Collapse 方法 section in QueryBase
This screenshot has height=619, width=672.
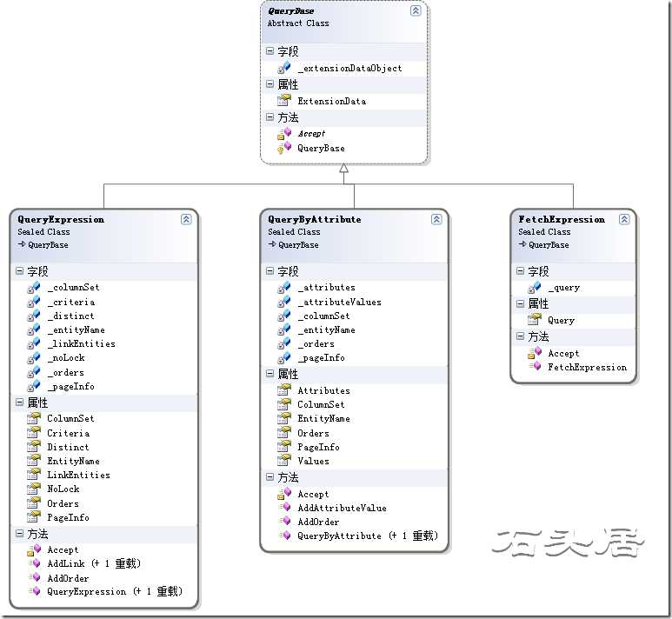click(269, 116)
